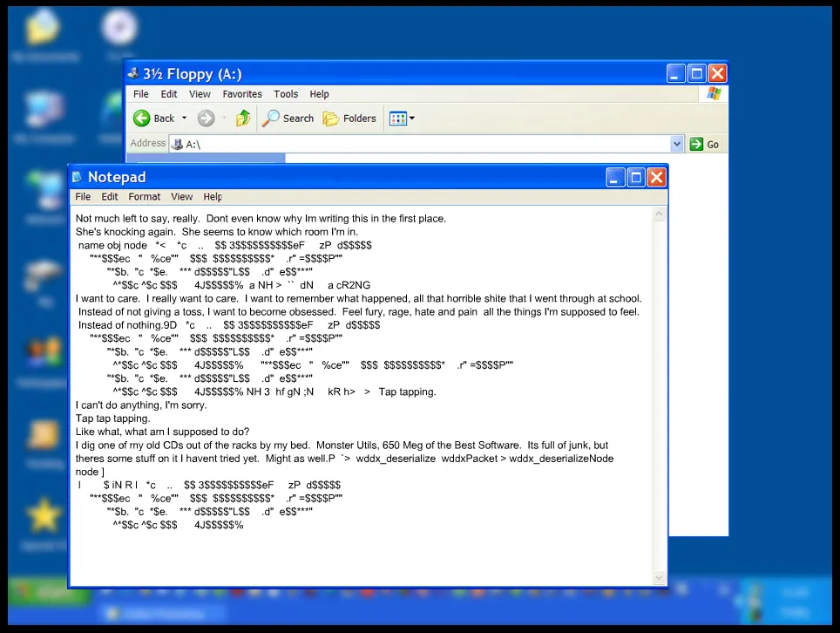This screenshot has width=840, height=633.
Task: Expand the Back button history dropdown arrow
Action: tap(184, 119)
